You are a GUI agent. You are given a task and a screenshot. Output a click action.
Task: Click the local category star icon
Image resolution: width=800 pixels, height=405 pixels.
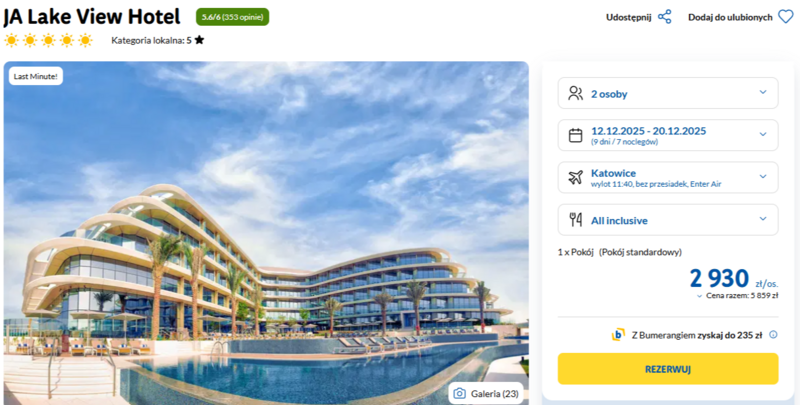tap(199, 40)
